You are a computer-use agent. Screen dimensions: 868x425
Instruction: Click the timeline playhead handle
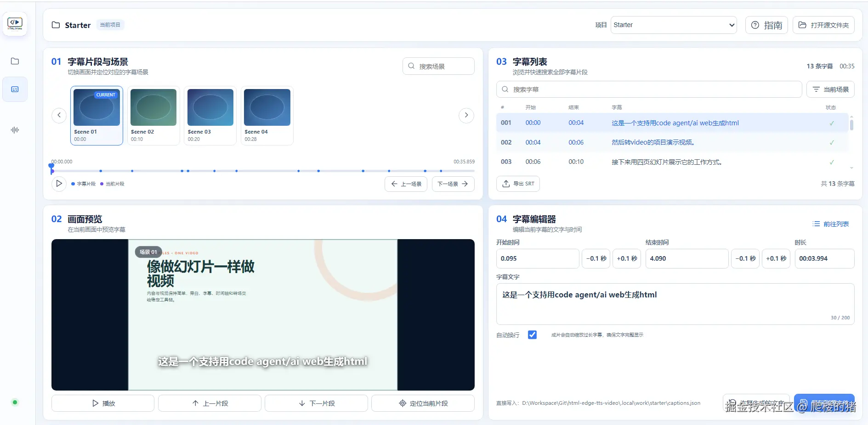(51, 168)
